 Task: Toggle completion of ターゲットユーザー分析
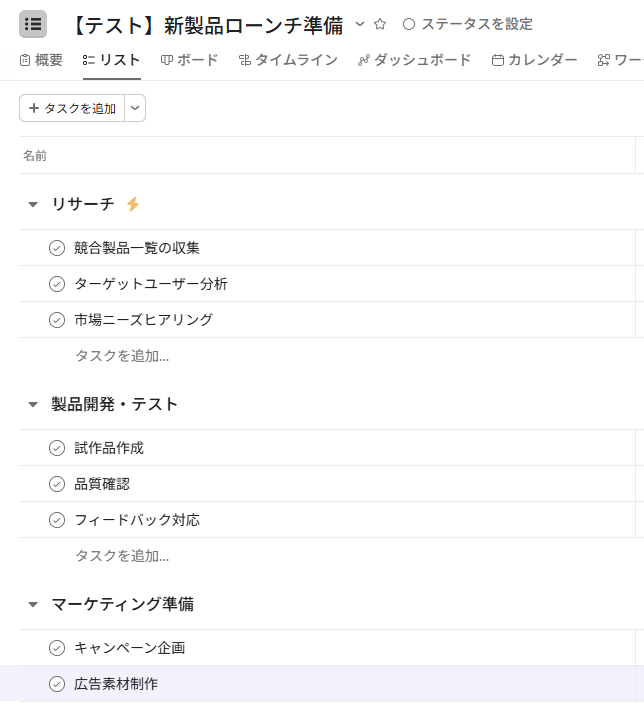(x=57, y=284)
